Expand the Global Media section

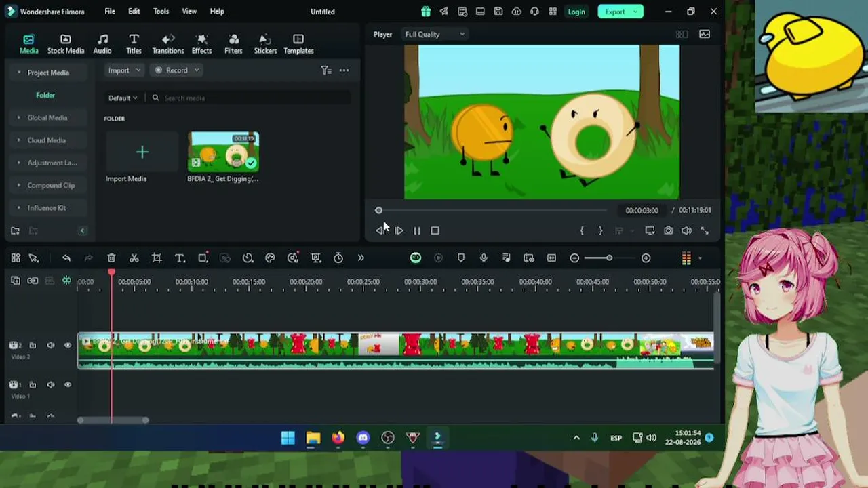19,118
